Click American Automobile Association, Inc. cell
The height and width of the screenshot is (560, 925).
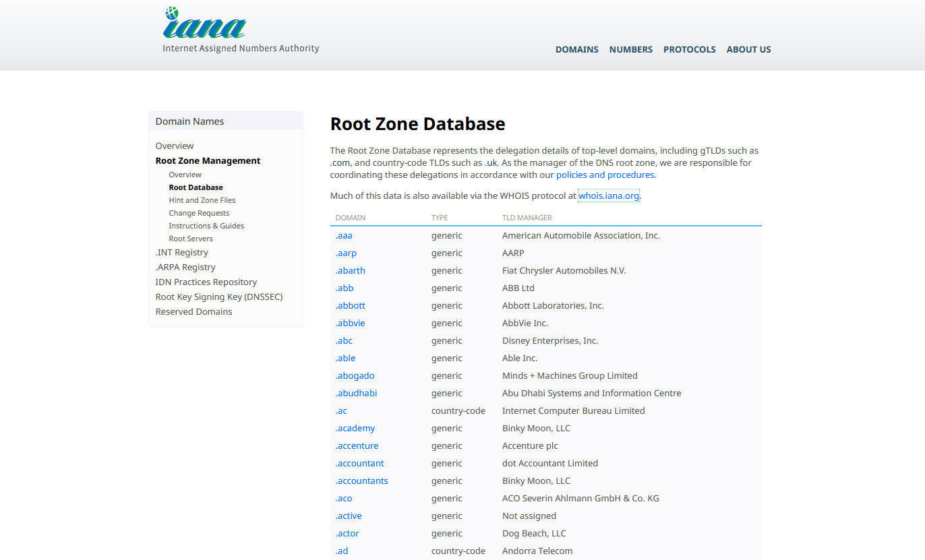tap(581, 235)
